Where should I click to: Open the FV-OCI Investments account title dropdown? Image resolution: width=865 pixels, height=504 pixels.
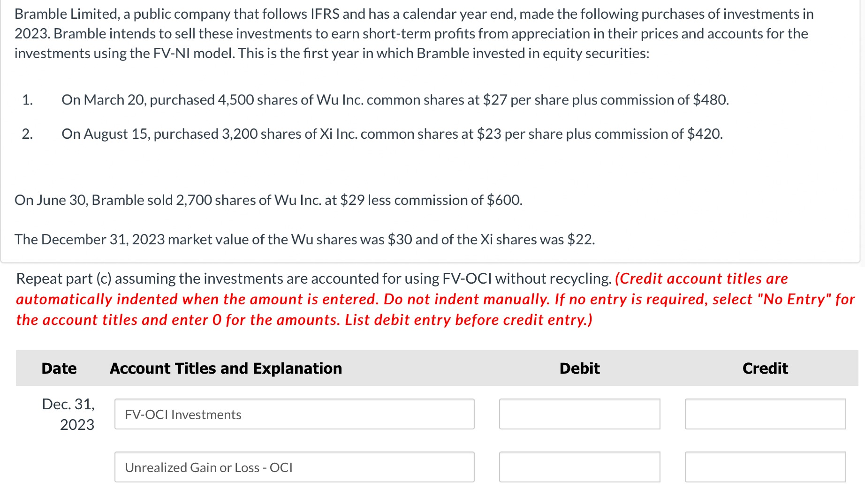pos(294,414)
